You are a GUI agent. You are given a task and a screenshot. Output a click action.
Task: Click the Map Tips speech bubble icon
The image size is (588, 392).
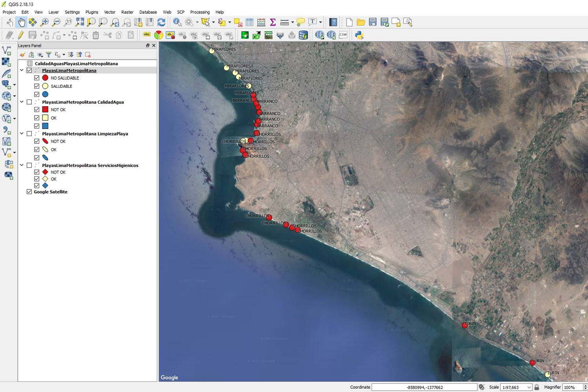pyautogui.click(x=301, y=22)
